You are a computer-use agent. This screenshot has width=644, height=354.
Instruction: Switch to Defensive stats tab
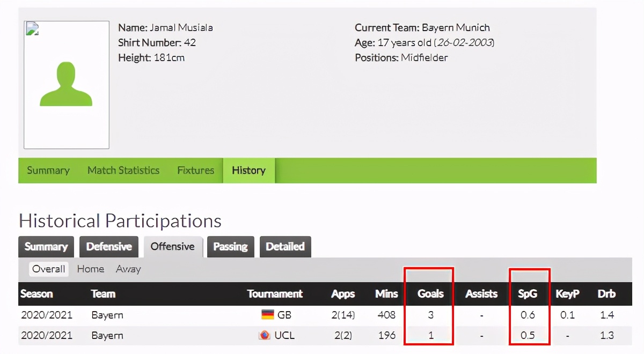(109, 247)
